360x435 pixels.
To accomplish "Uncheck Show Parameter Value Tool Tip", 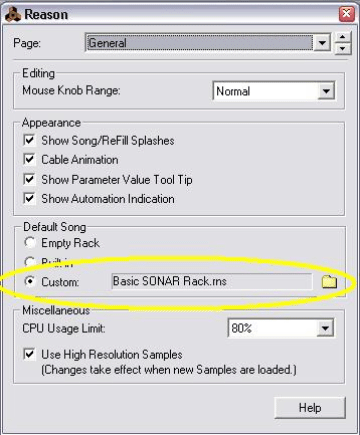I will 29,179.
